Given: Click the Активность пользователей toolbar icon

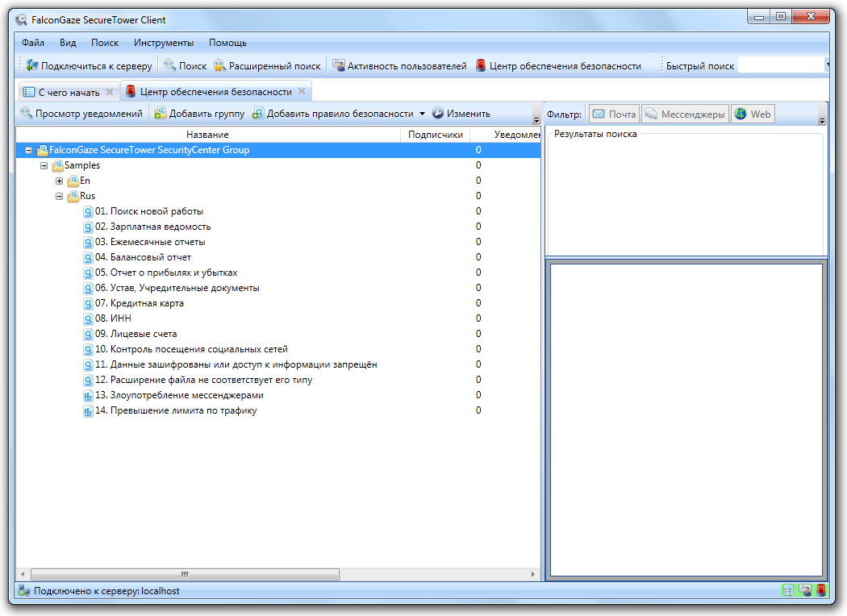Looking at the screenshot, I should [339, 65].
